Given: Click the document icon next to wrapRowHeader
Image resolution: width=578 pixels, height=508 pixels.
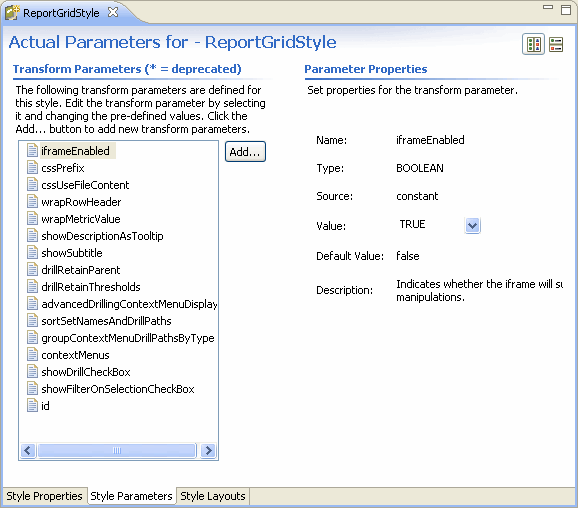Looking at the screenshot, I should coord(32,202).
